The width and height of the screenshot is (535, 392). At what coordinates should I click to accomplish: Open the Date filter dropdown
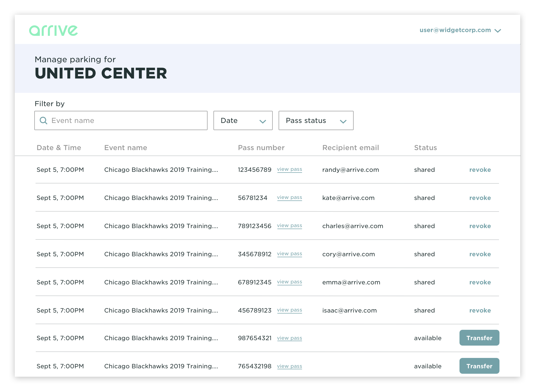coord(243,120)
